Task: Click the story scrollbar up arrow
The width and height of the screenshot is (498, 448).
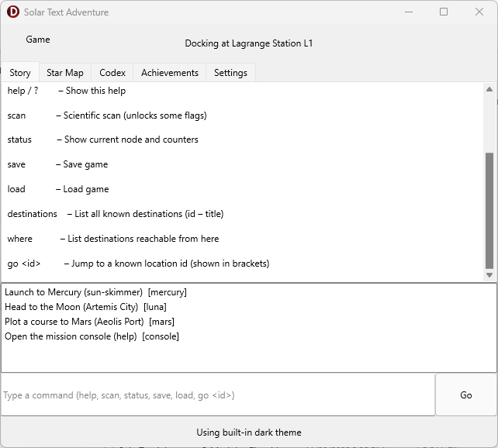Action: 489,89
